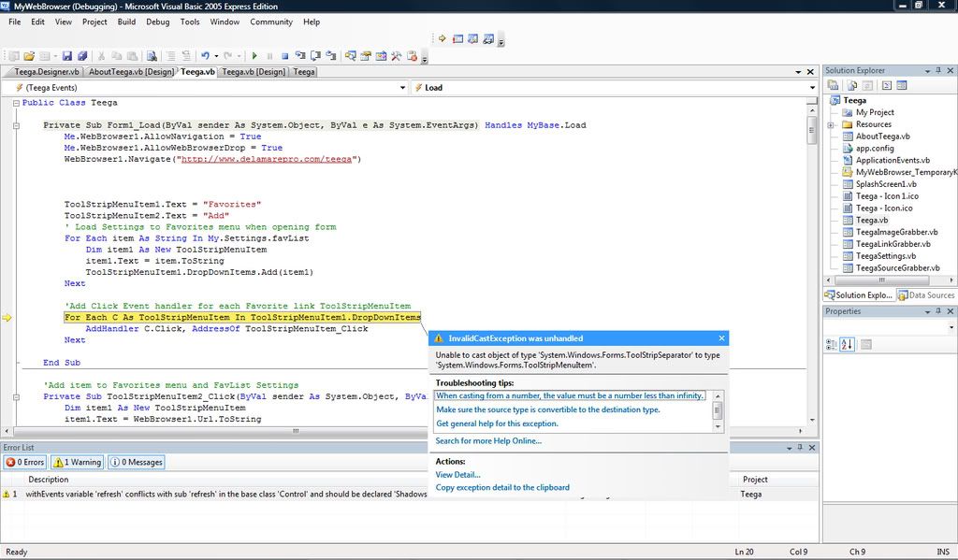Expand the Resources folder node
This screenshot has height=560, width=958.
click(x=831, y=124)
